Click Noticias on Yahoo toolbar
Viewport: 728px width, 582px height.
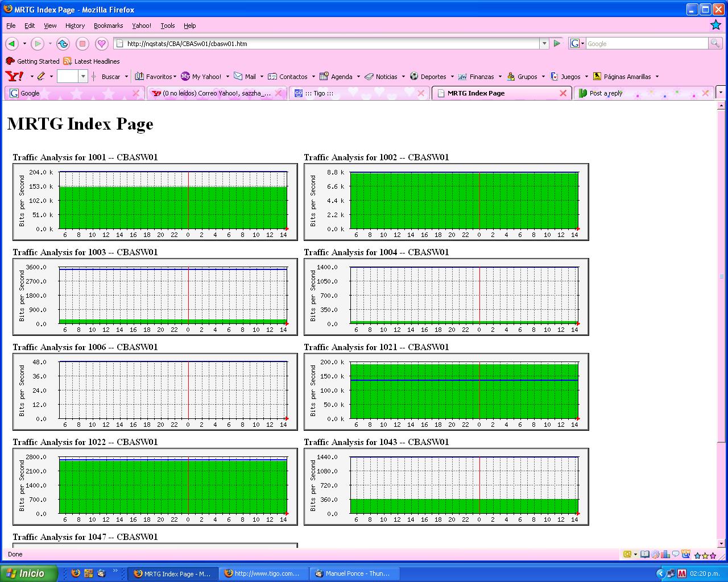[381, 77]
